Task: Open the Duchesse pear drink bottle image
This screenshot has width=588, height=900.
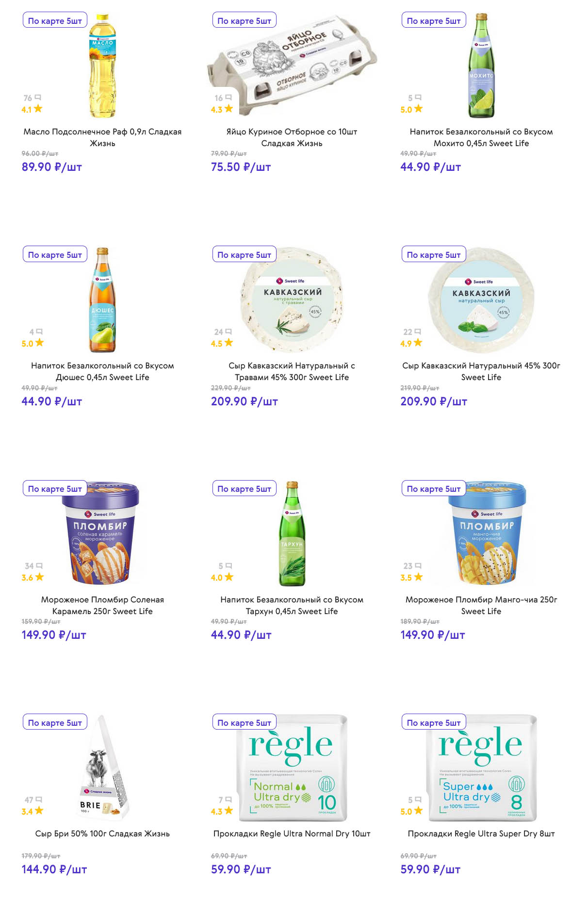Action: (102, 300)
